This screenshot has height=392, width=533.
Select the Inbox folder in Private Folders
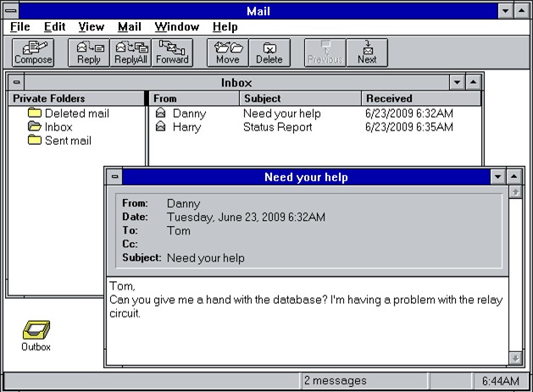[x=58, y=127]
